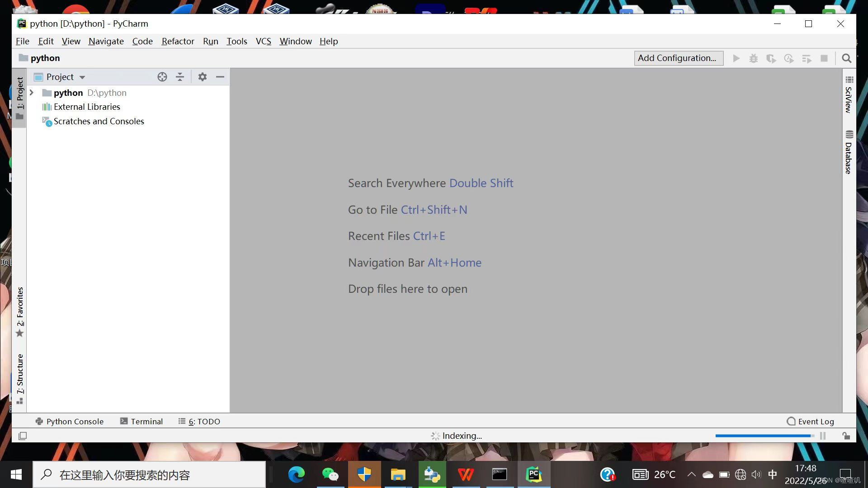Click the Debug bug icon
868x488 pixels.
point(754,58)
